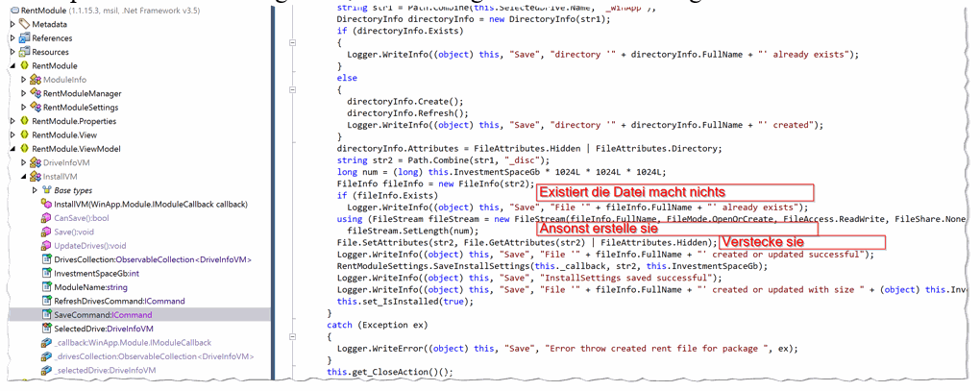Expand the RentModule.Properties namespace

pyautogui.click(x=12, y=121)
